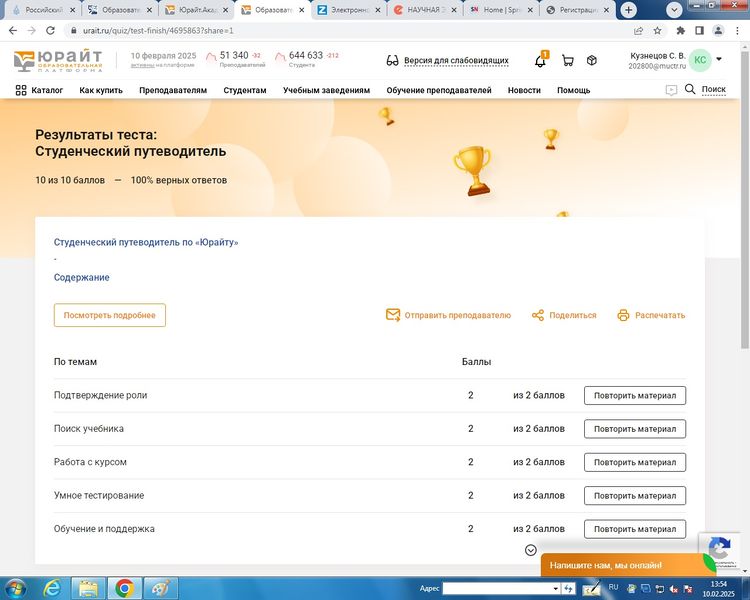The image size is (750, 600).
Task: Click the share page icon in the address bar
Action: point(638,31)
